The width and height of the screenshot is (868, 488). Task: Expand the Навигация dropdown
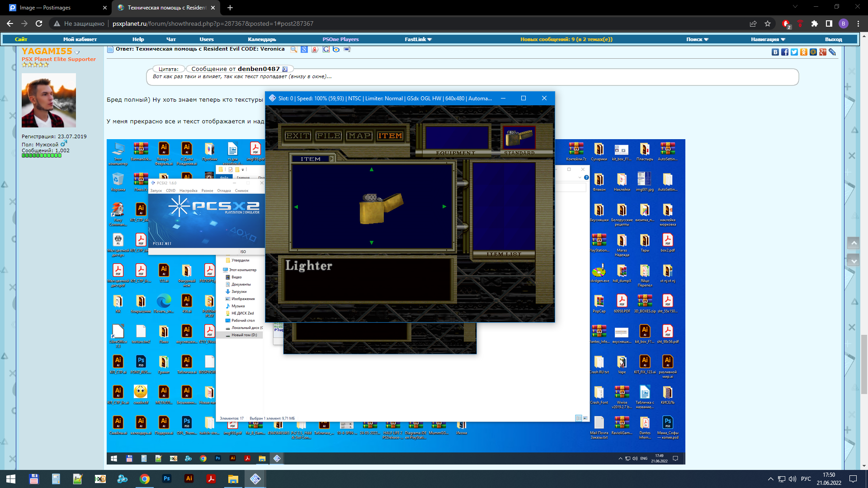[x=768, y=39]
